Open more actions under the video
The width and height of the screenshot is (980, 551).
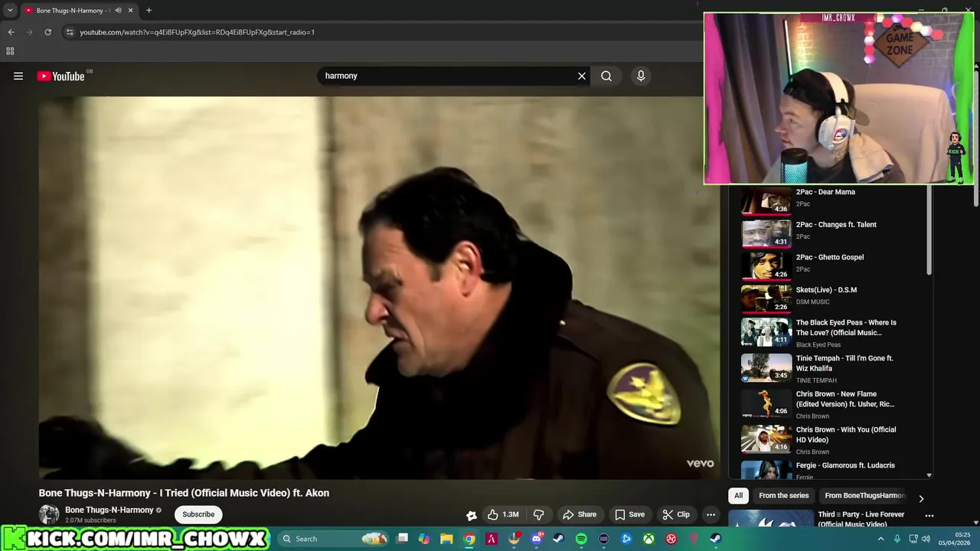click(710, 514)
